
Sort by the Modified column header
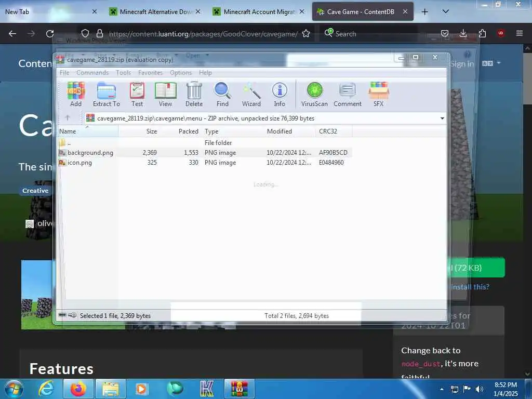(x=290, y=131)
